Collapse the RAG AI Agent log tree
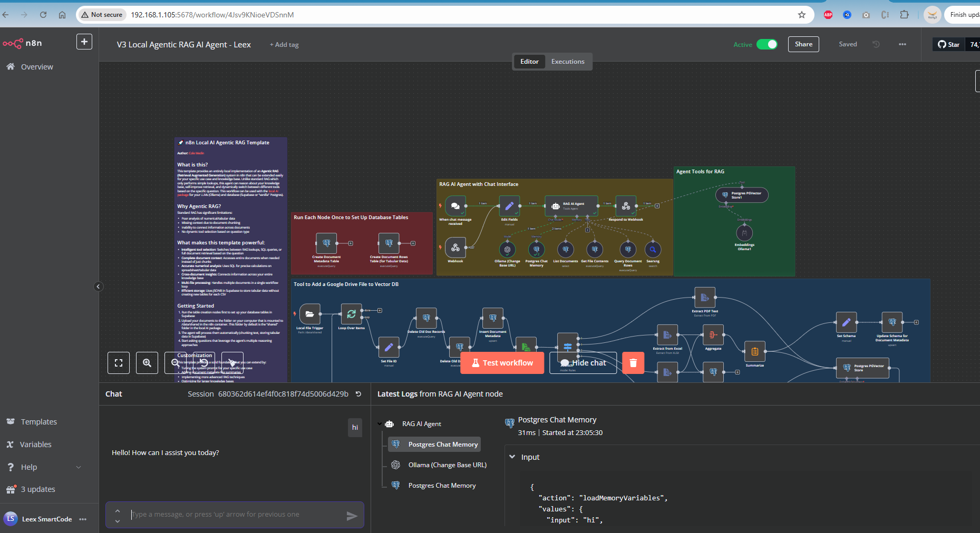Image resolution: width=980 pixels, height=533 pixels. pos(380,424)
